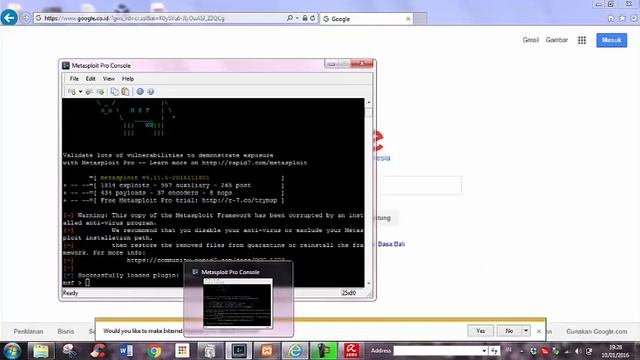The image size is (640, 360).
Task: Click the IE Home icon
Action: [611, 18]
